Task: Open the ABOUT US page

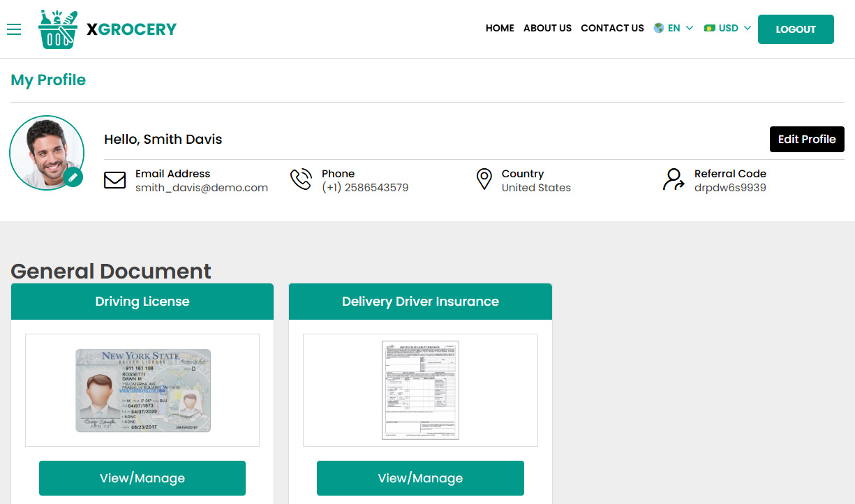Action: pyautogui.click(x=547, y=28)
